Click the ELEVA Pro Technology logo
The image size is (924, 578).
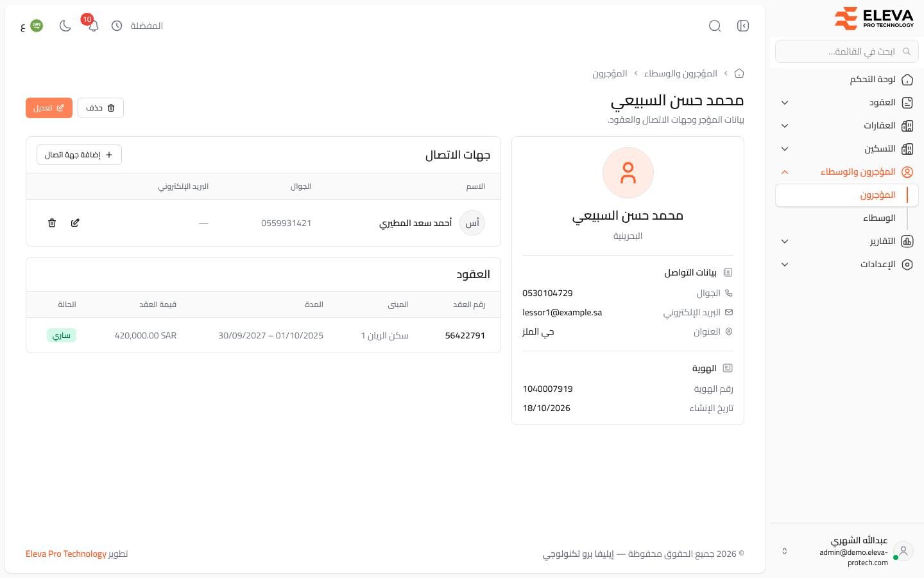click(x=874, y=18)
